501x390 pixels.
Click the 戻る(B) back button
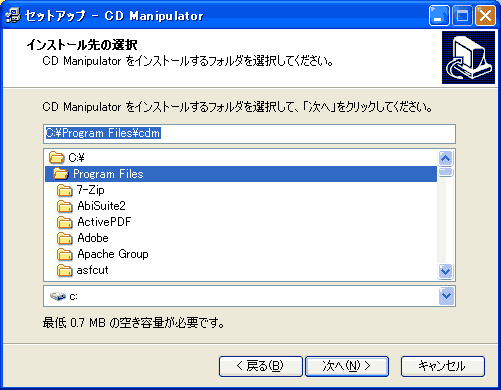click(261, 366)
